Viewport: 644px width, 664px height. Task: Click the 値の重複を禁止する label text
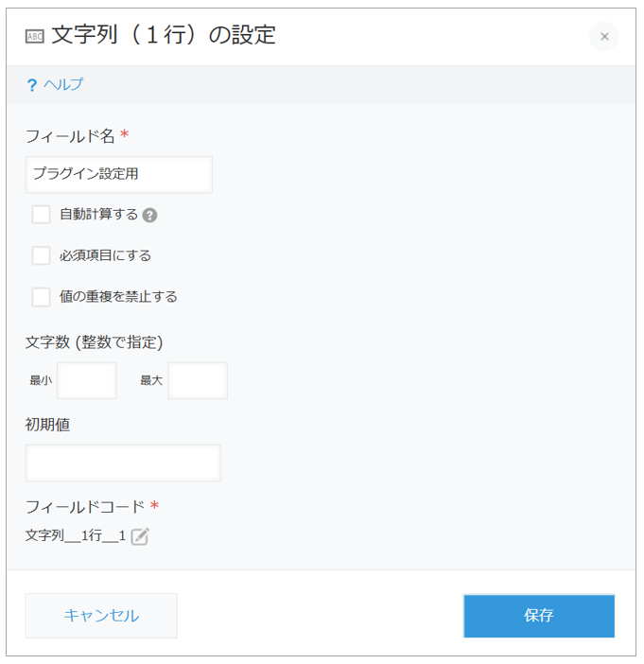(x=118, y=296)
